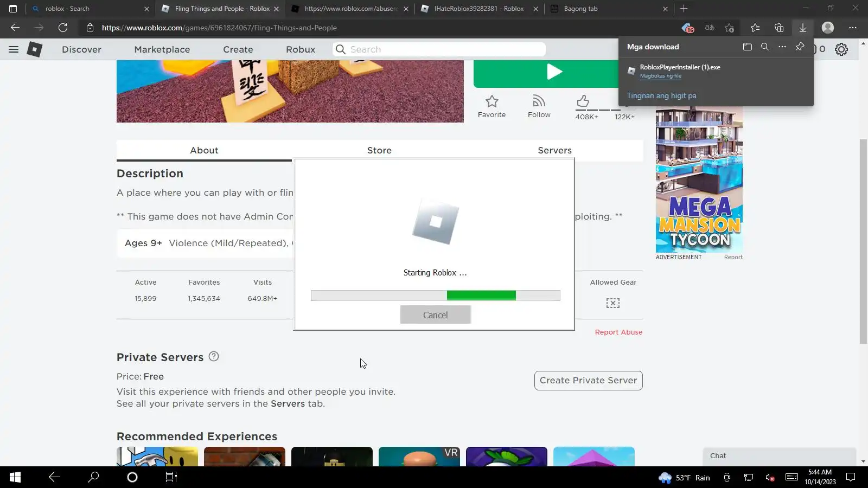Open the extension icon with red badge
Image resolution: width=868 pixels, height=488 pixels.
point(687,28)
